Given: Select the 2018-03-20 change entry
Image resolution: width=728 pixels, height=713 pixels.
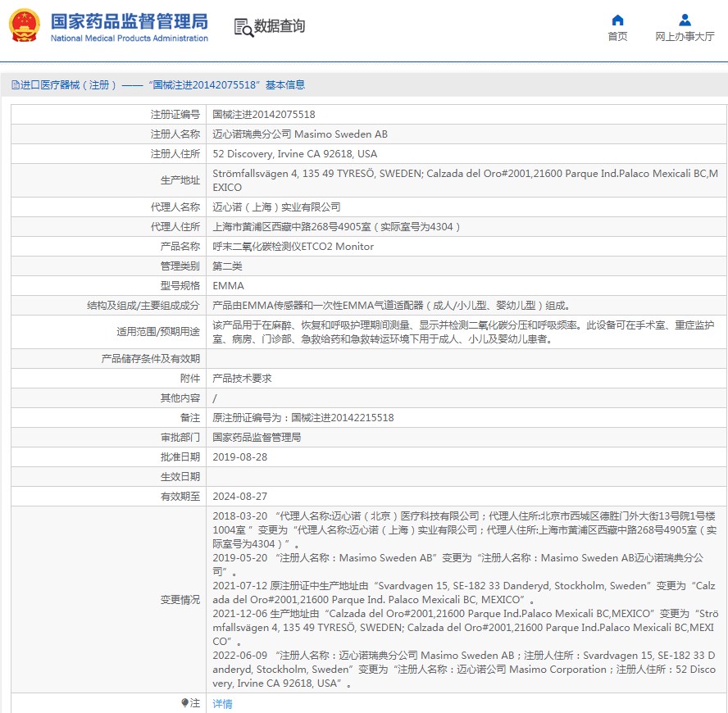Looking at the screenshot, I should tap(464, 530).
